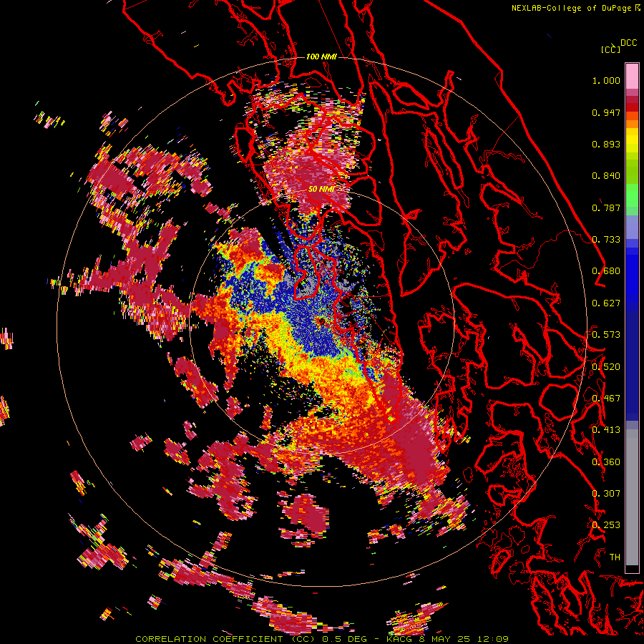Click the DCC legend heading

628,43
